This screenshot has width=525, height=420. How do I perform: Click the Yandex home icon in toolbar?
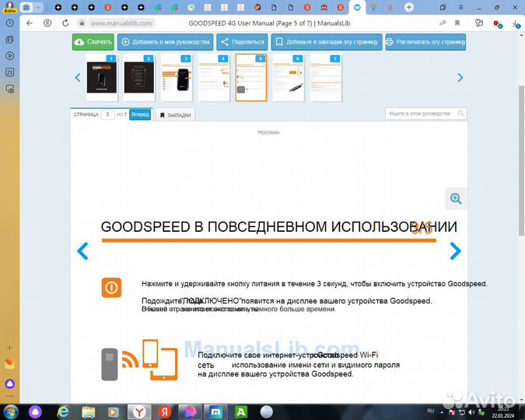coord(47,23)
